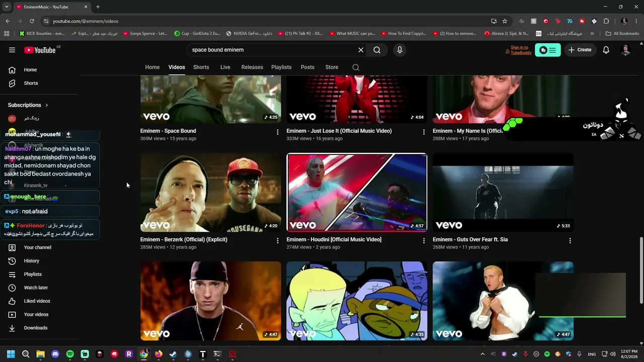Viewport: 644px width, 362px height.
Task: Open the 7TV extension icon
Action: click(570, 21)
